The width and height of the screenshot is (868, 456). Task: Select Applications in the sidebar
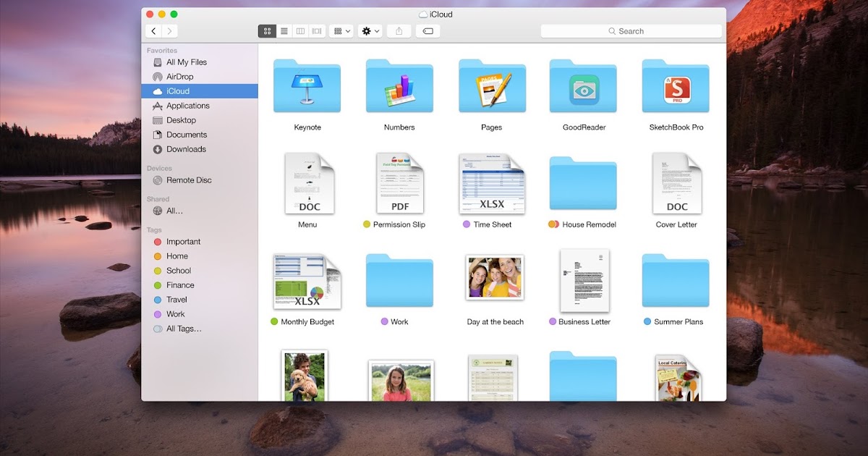(x=187, y=105)
